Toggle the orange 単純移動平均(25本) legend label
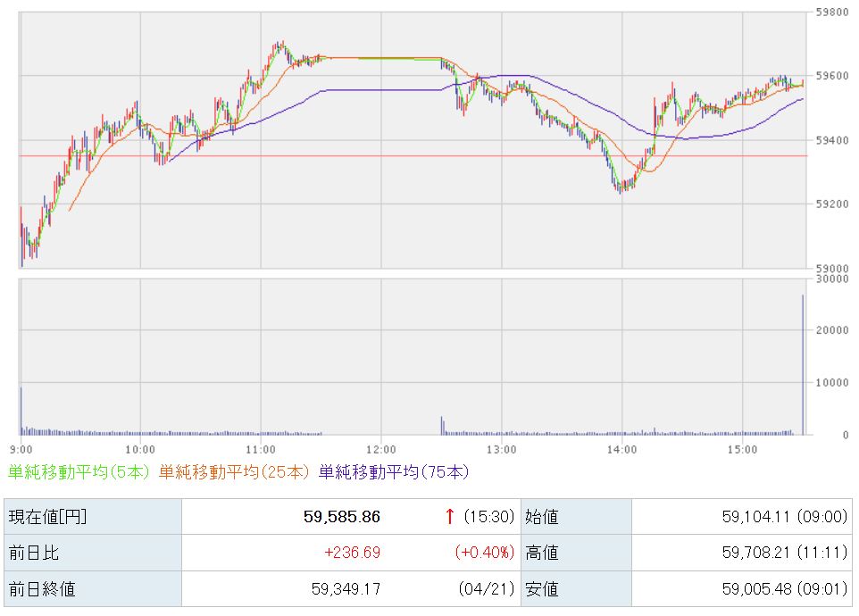The width and height of the screenshot is (859, 616). pyautogui.click(x=234, y=472)
